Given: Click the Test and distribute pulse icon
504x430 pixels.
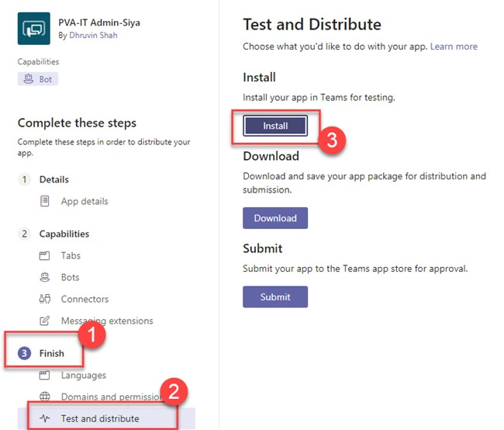Looking at the screenshot, I should pyautogui.click(x=45, y=418).
